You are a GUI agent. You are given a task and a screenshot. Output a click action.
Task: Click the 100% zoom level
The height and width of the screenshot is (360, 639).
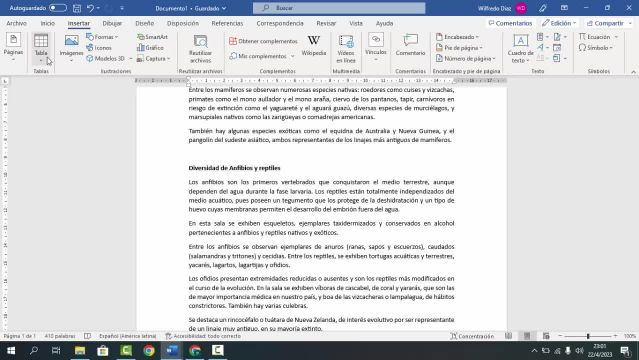click(630, 336)
